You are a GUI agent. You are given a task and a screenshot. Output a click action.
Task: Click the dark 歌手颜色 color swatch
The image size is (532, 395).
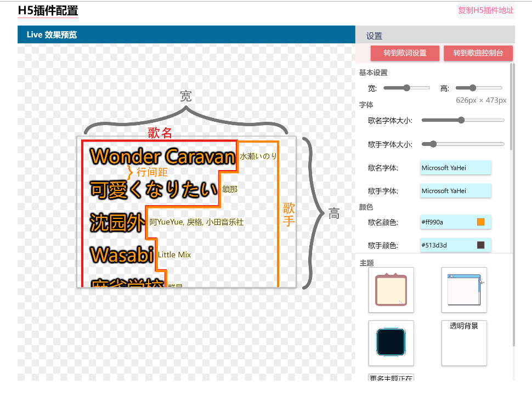click(x=481, y=245)
